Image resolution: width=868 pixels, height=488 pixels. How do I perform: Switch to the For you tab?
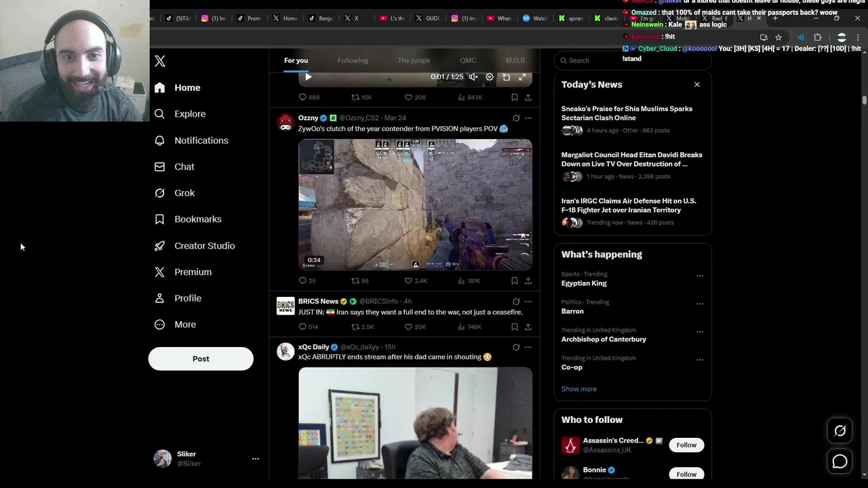[x=296, y=60]
